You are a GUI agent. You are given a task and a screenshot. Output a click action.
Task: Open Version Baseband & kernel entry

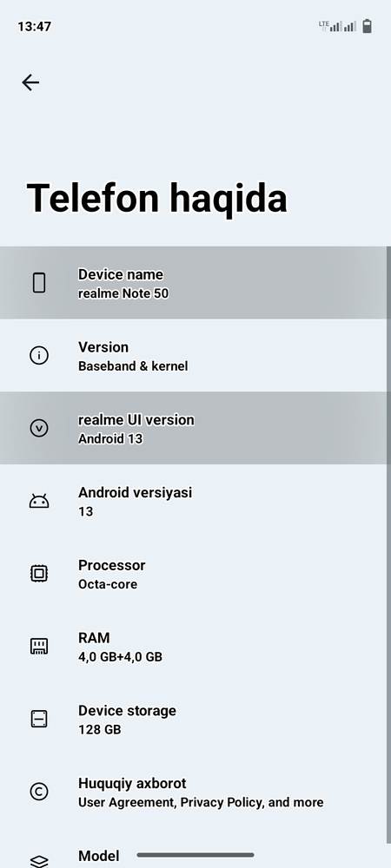tap(193, 355)
